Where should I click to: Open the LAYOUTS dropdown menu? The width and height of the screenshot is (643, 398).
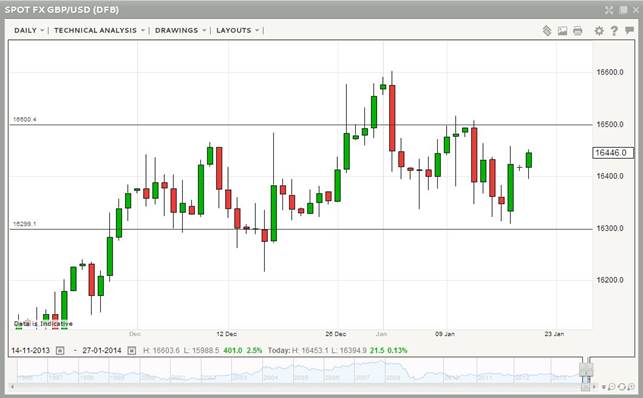(237, 30)
